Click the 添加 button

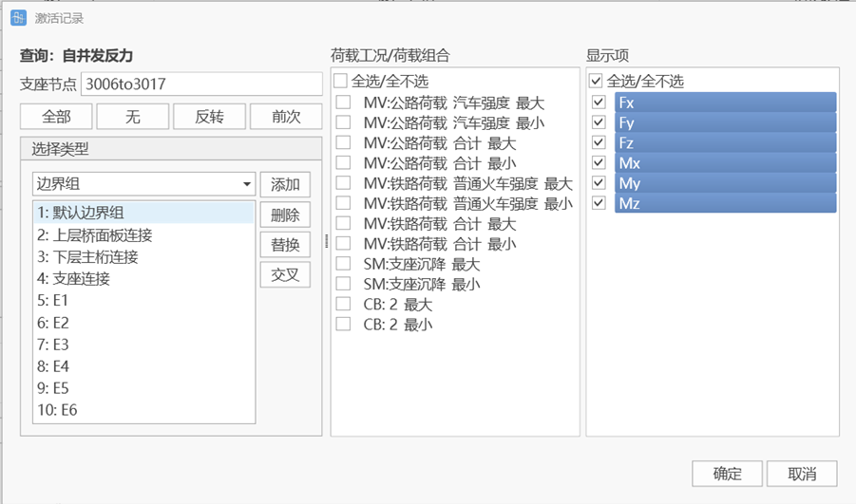(x=285, y=184)
